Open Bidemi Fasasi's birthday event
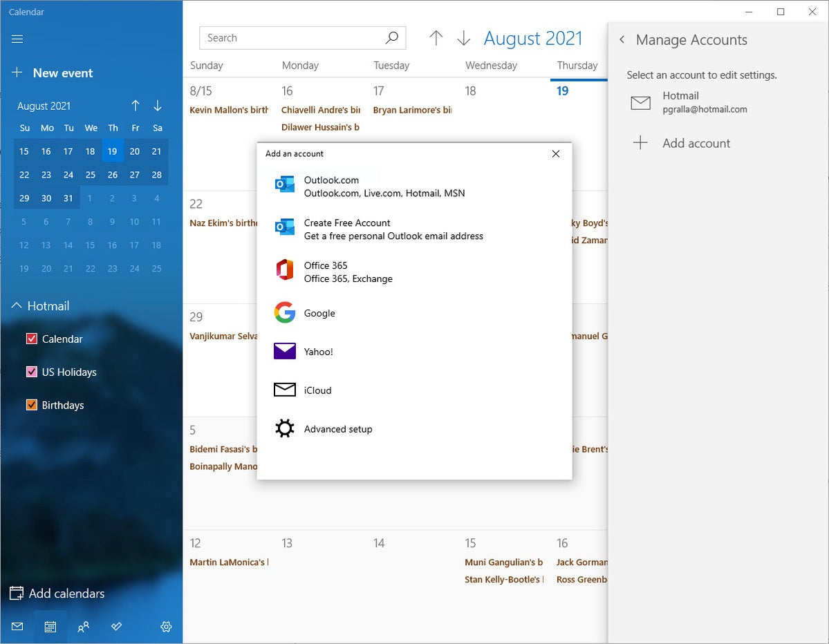Viewport: 829px width, 644px height. [x=223, y=449]
